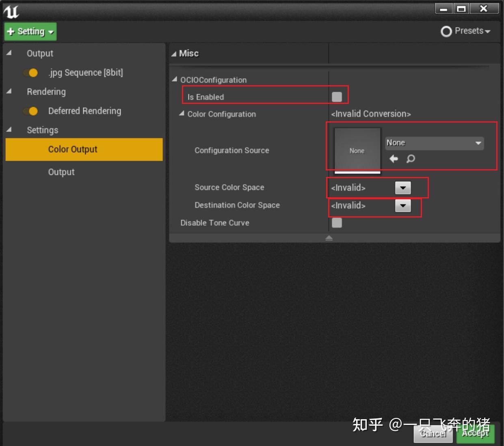Check the Disable Tone Curve checkbox
Image resolution: width=504 pixels, height=446 pixels.
[x=337, y=222]
